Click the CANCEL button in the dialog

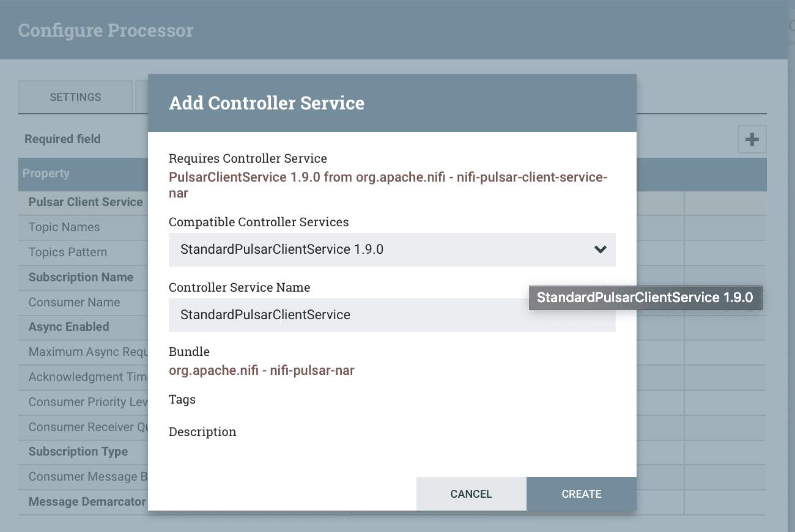tap(471, 494)
